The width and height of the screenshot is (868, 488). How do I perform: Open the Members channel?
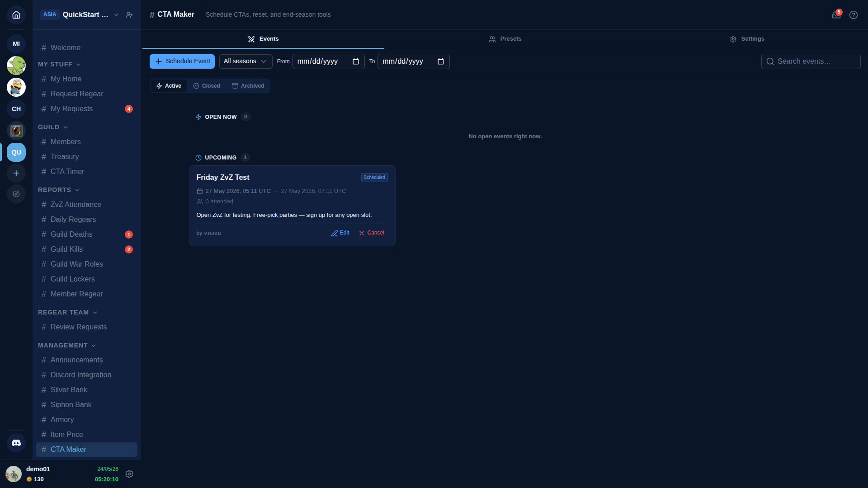87,142
